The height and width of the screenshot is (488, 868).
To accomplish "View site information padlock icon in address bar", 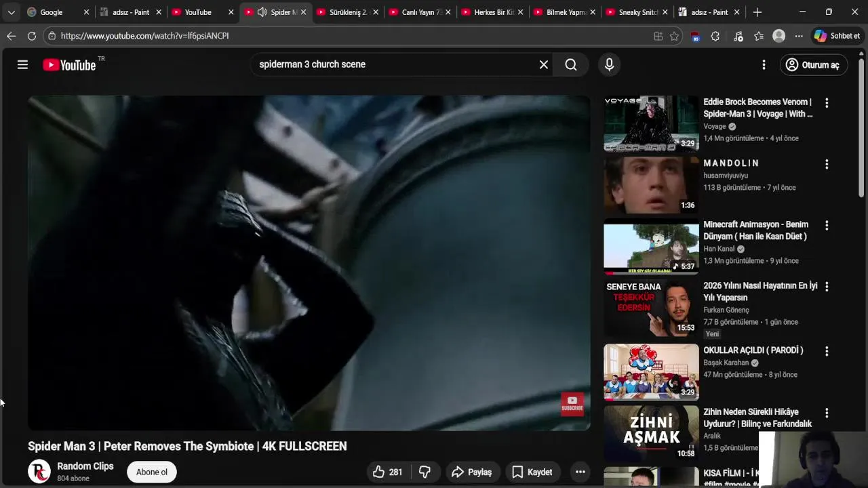I will point(52,36).
